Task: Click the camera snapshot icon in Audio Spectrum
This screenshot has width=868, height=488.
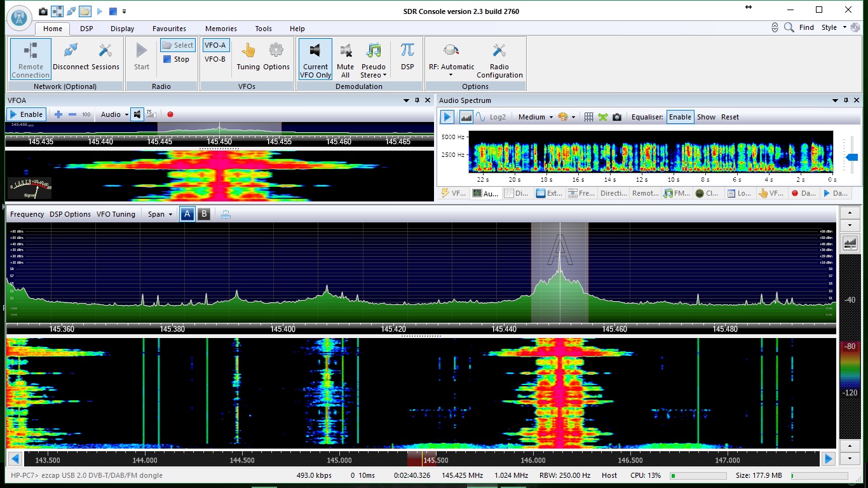Action: click(x=616, y=117)
